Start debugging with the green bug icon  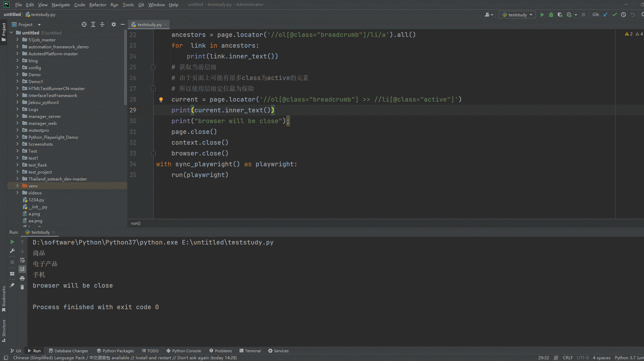point(551,15)
